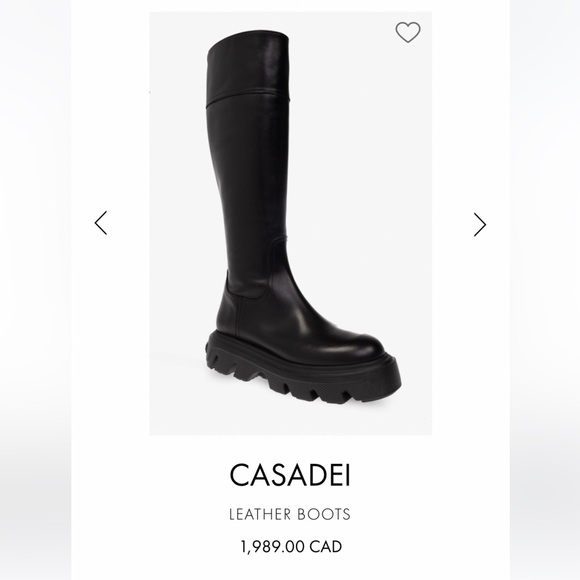Screen dimensions: 580x580
Task: Favorite the Casadei leather boots
Action: click(x=408, y=32)
